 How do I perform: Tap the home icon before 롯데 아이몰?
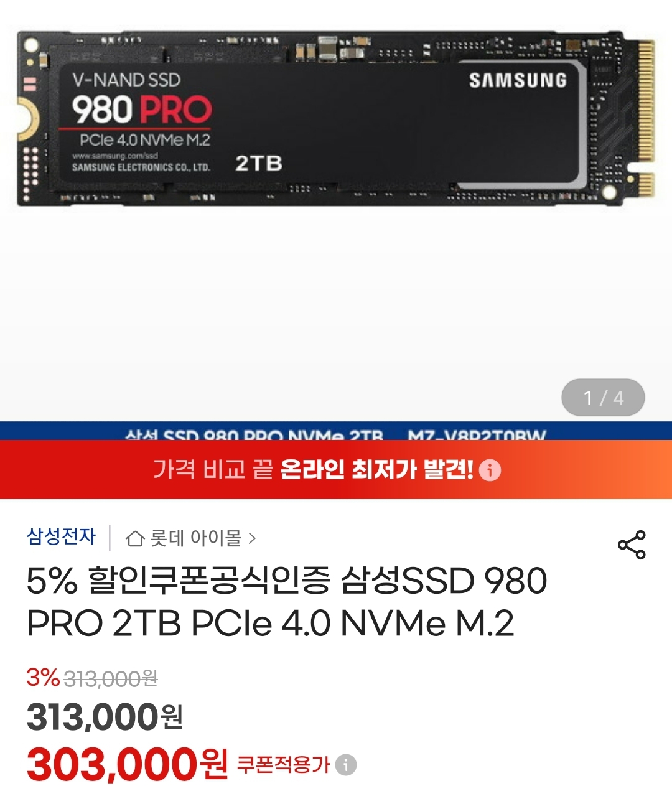(134, 538)
